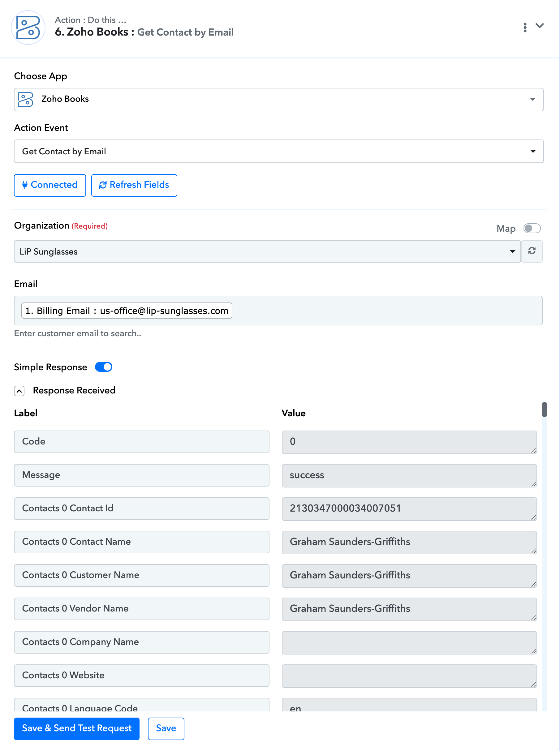Collapse the Response Received section
The image size is (560, 751).
point(19,391)
